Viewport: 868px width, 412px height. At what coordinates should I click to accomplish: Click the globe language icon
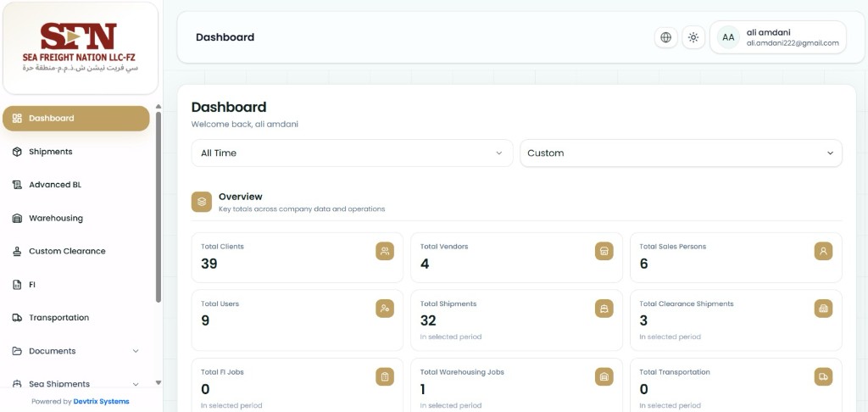pyautogui.click(x=666, y=37)
